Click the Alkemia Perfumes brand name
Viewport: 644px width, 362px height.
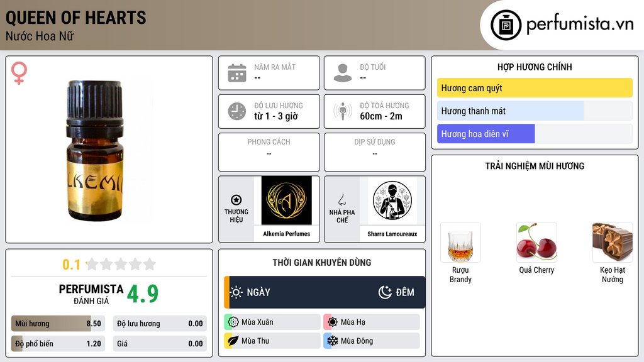pos(286,234)
